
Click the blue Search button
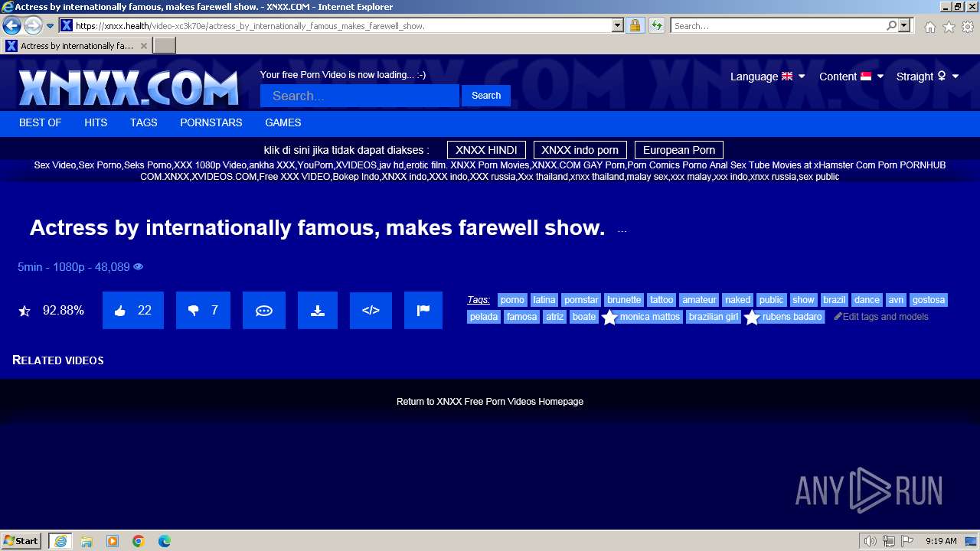coord(486,96)
